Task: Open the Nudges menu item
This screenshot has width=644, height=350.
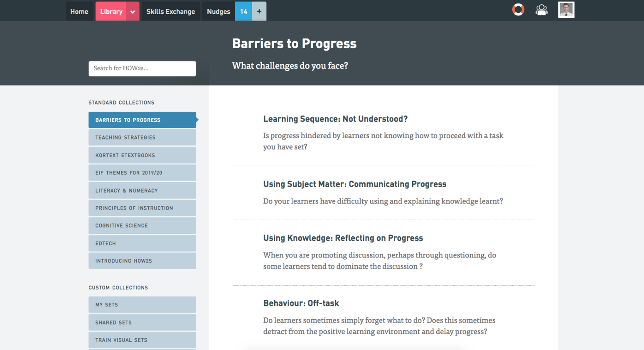Action: tap(219, 12)
